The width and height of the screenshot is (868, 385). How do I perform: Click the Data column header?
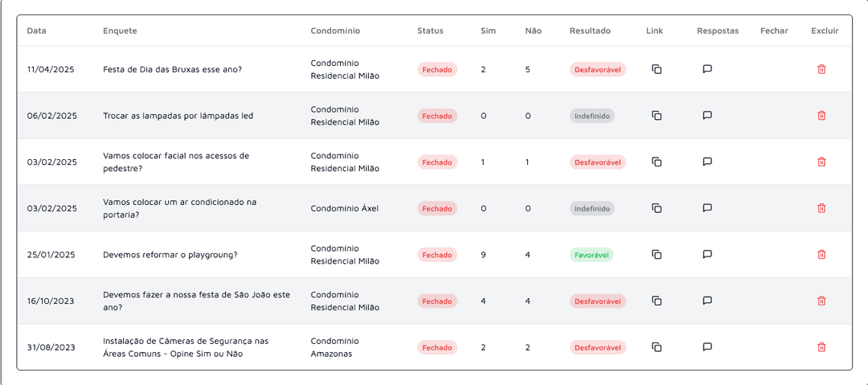(36, 31)
